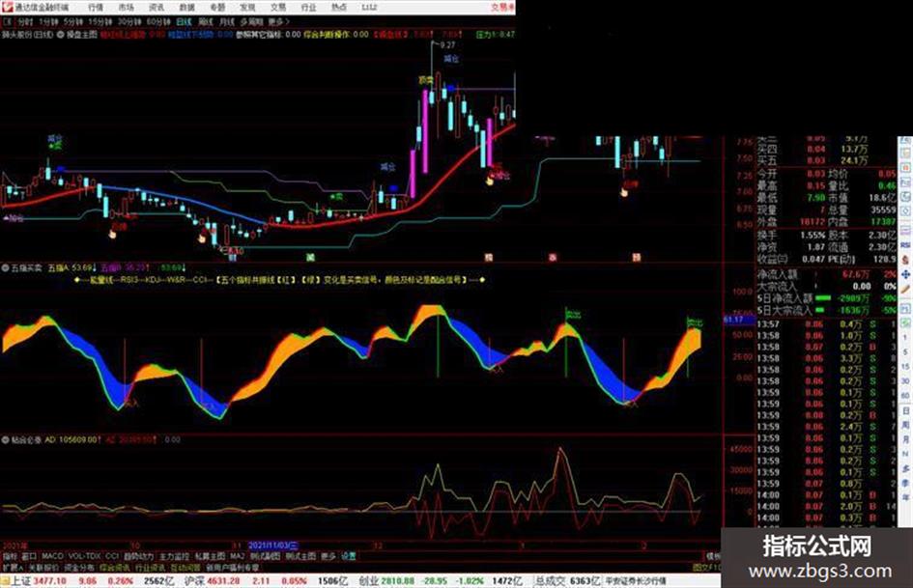Click 总成交 6363亿 status entry

click(567, 581)
